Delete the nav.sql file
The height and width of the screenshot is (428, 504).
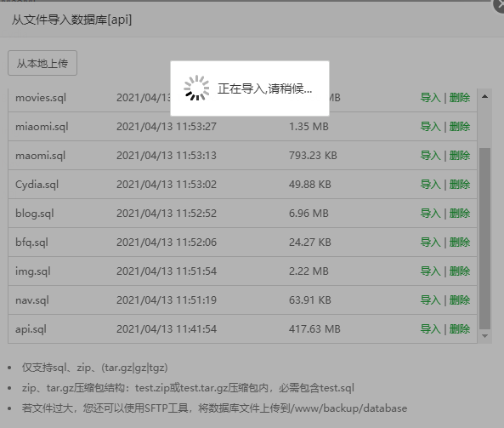tap(460, 300)
